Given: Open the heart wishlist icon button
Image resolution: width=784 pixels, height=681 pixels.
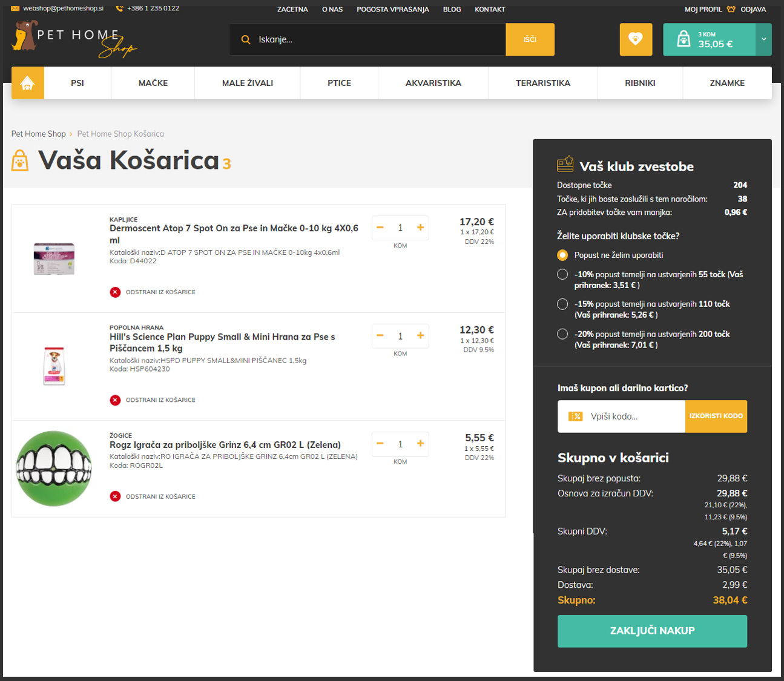Looking at the screenshot, I should (x=636, y=39).
